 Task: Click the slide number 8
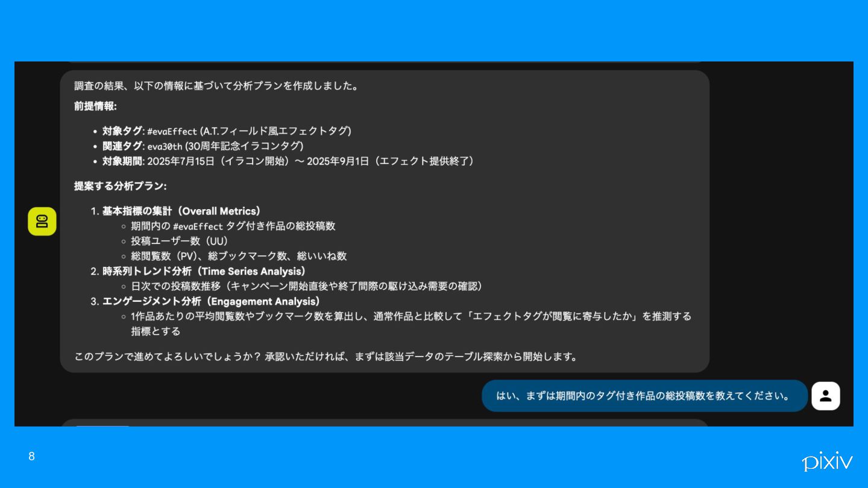click(32, 457)
